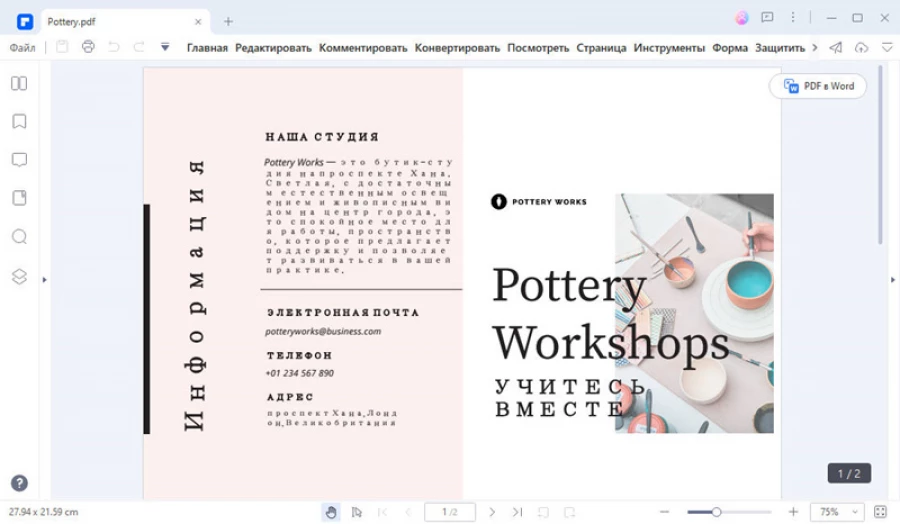Enter full screen mode from status bar
Image resolution: width=900 pixels, height=524 pixels.
coord(880,512)
